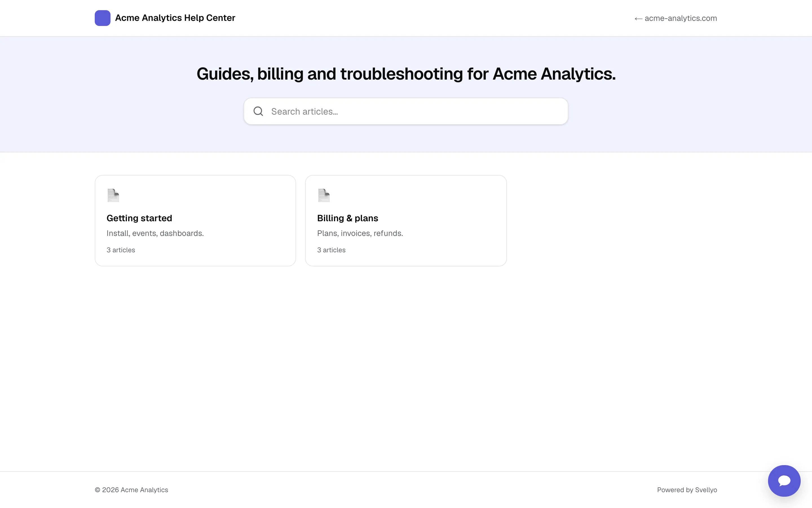Image resolution: width=812 pixels, height=508 pixels.
Task: Click the © 2026 Acme Analytics footer text
Action: pyautogui.click(x=131, y=490)
